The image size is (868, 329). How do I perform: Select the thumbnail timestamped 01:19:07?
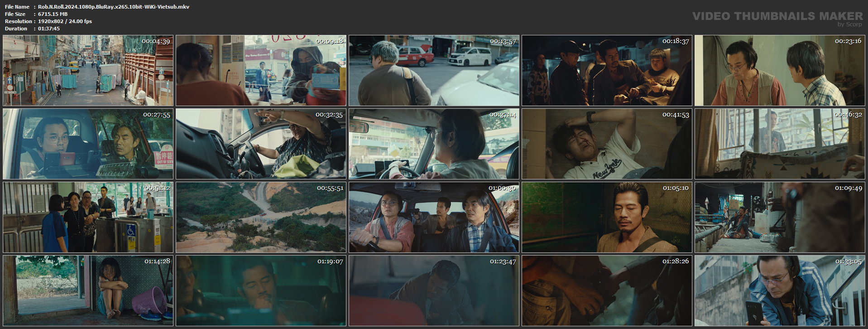point(261,291)
